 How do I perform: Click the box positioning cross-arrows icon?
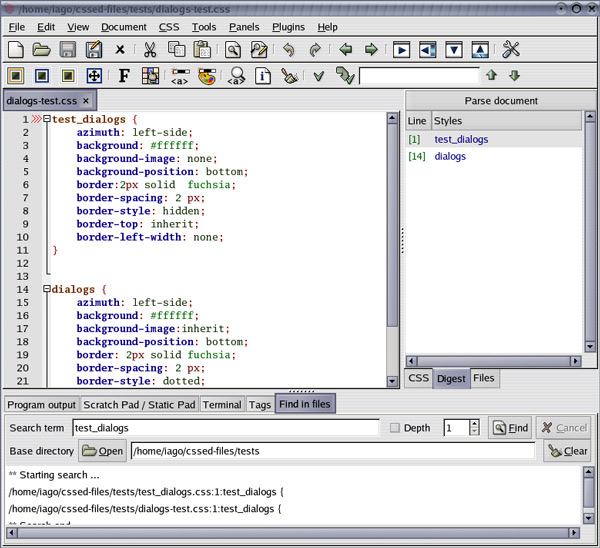click(x=94, y=76)
